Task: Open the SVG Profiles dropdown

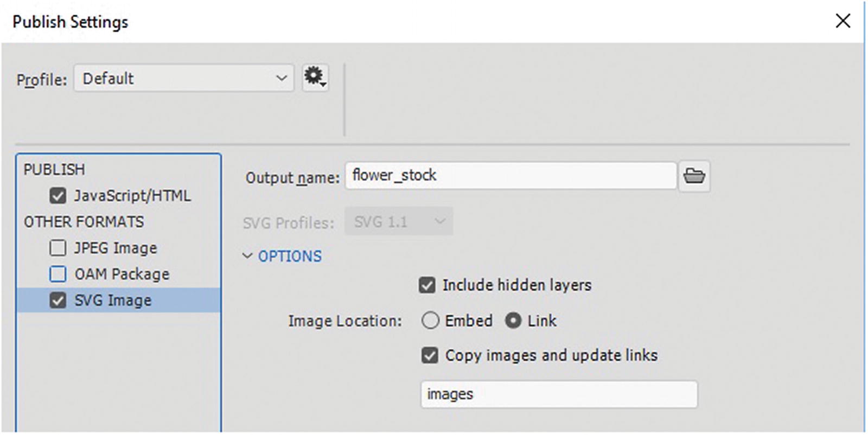Action: point(398,222)
